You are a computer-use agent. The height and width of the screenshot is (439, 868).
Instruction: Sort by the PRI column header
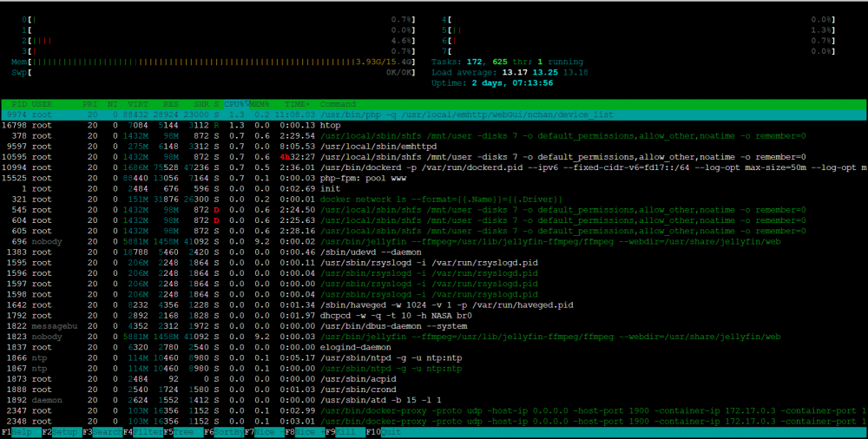pyautogui.click(x=89, y=104)
